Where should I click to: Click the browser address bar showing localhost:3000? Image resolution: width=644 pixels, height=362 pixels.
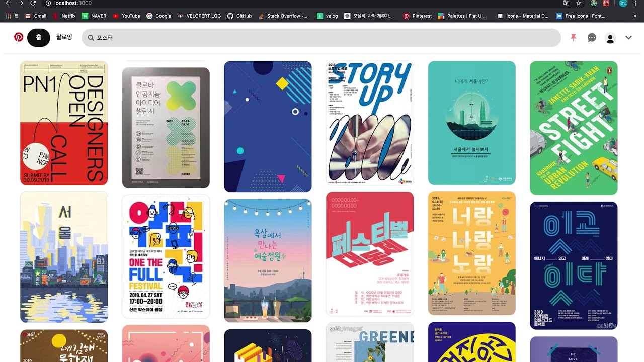(x=302, y=3)
